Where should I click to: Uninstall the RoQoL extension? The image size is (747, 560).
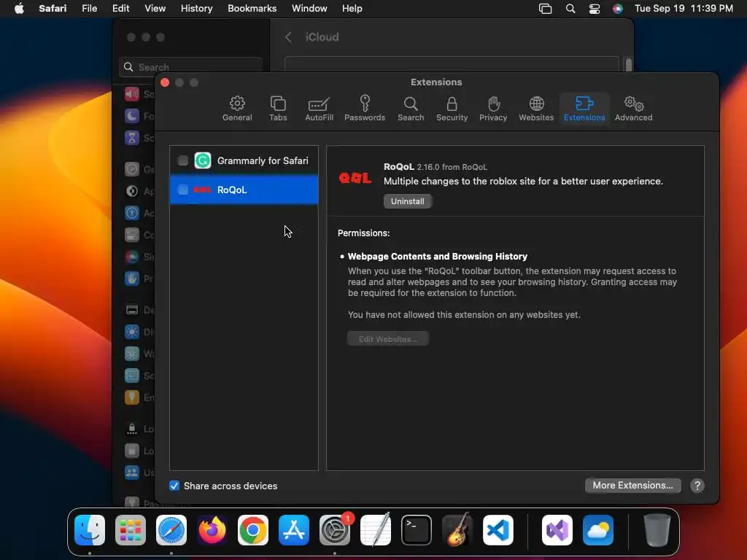pyautogui.click(x=407, y=201)
